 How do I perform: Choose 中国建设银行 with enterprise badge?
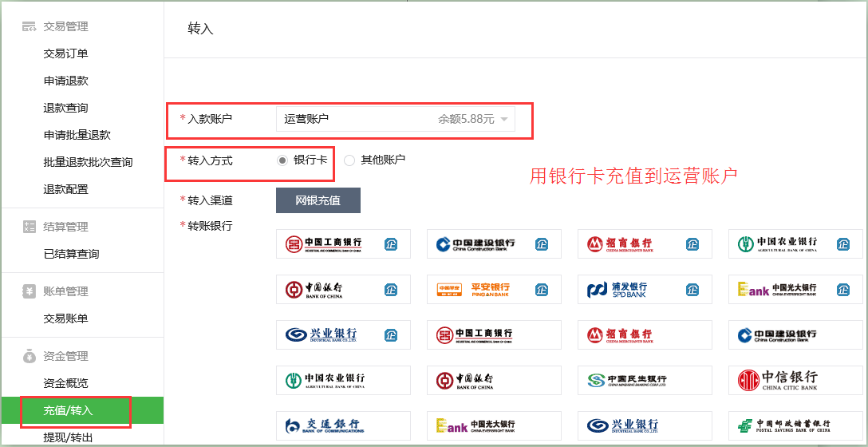click(494, 243)
